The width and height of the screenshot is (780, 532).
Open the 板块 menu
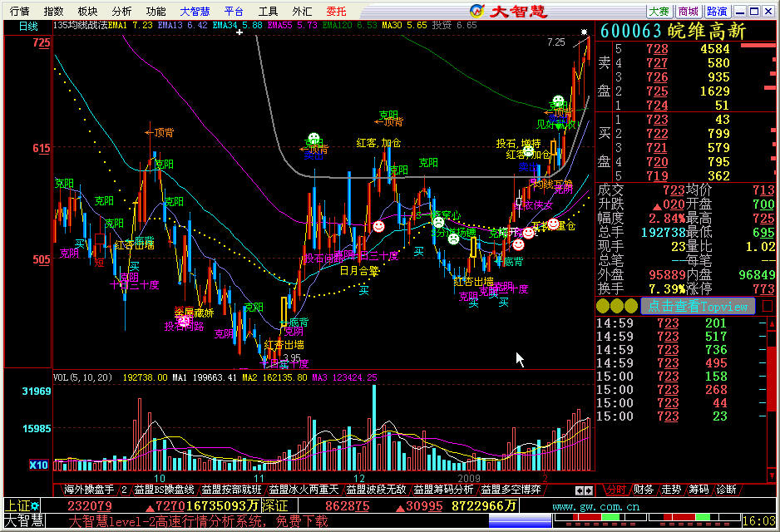[87, 11]
